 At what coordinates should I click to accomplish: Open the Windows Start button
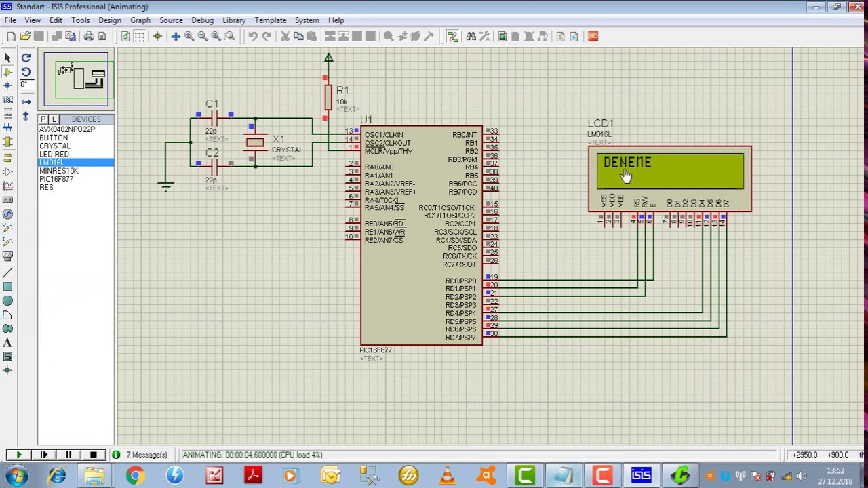[x=16, y=475]
